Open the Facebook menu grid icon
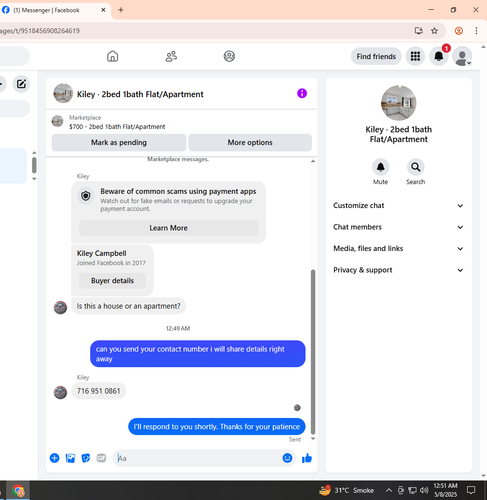 pos(415,56)
